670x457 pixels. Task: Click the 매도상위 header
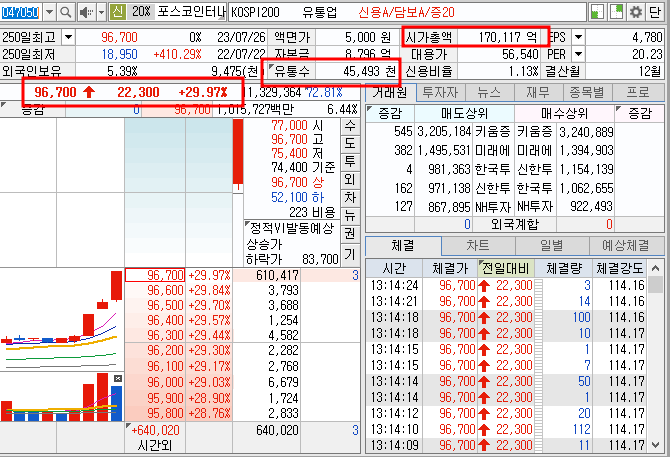(464, 114)
